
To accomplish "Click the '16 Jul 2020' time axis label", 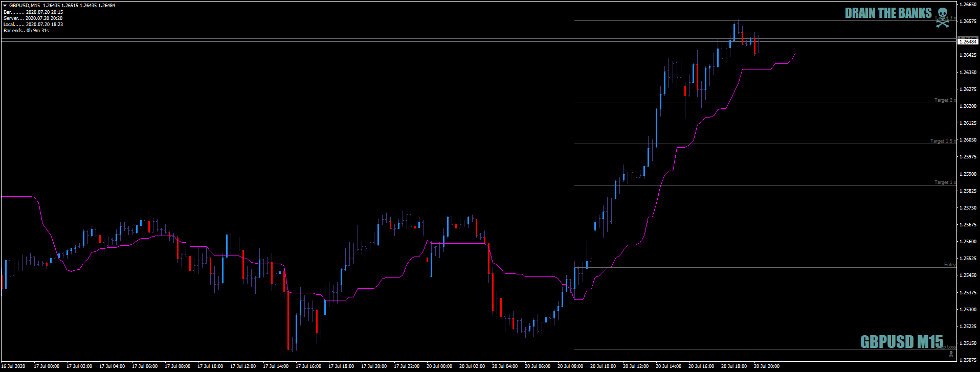I will pos(13,366).
